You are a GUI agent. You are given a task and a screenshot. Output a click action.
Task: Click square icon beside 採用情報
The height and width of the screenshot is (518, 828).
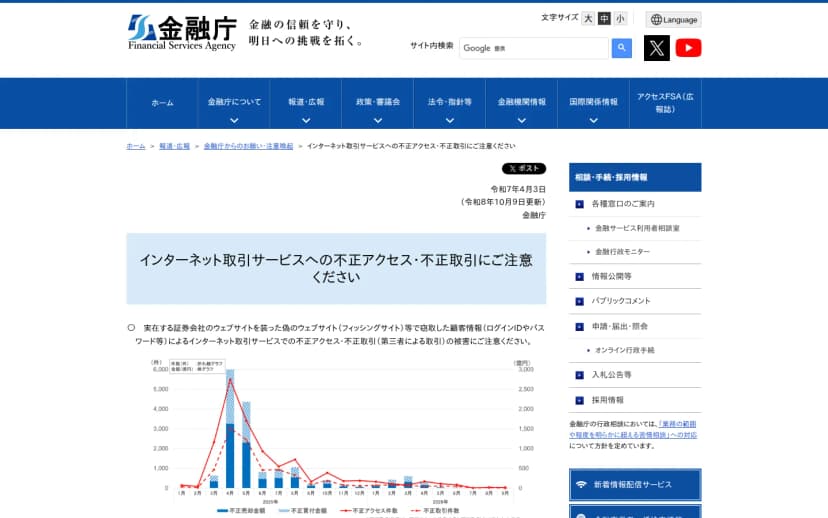(x=579, y=400)
